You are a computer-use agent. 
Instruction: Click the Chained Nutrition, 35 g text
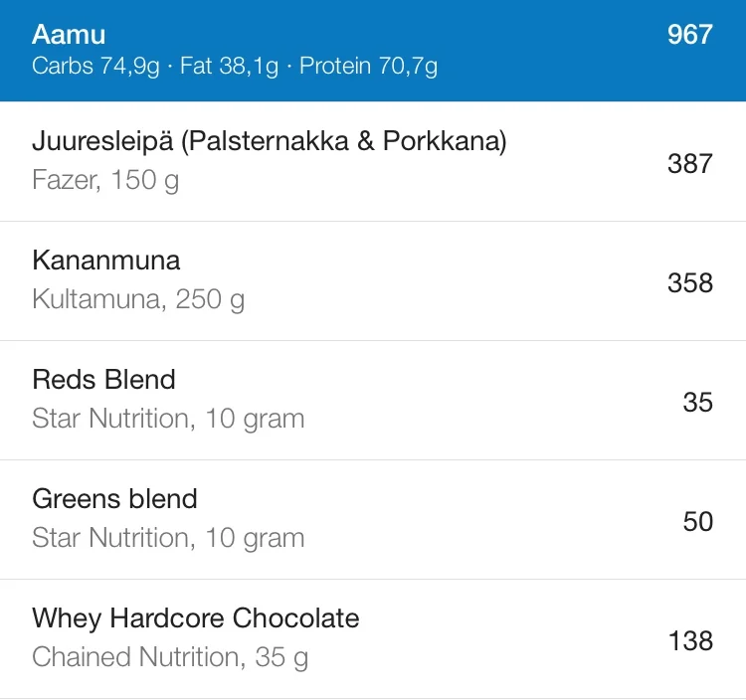(170, 657)
